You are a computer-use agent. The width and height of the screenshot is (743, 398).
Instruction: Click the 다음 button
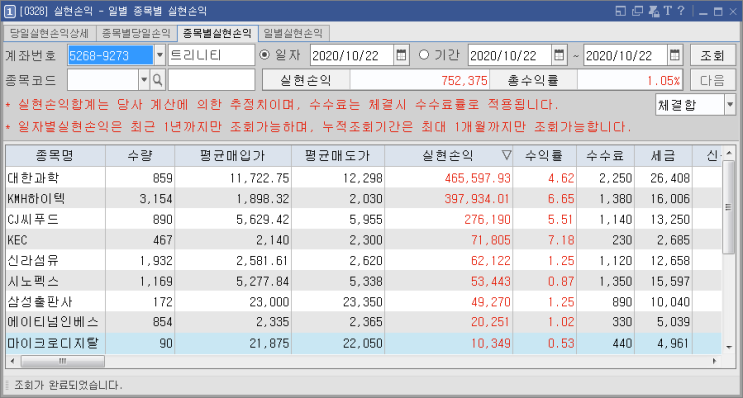point(713,80)
